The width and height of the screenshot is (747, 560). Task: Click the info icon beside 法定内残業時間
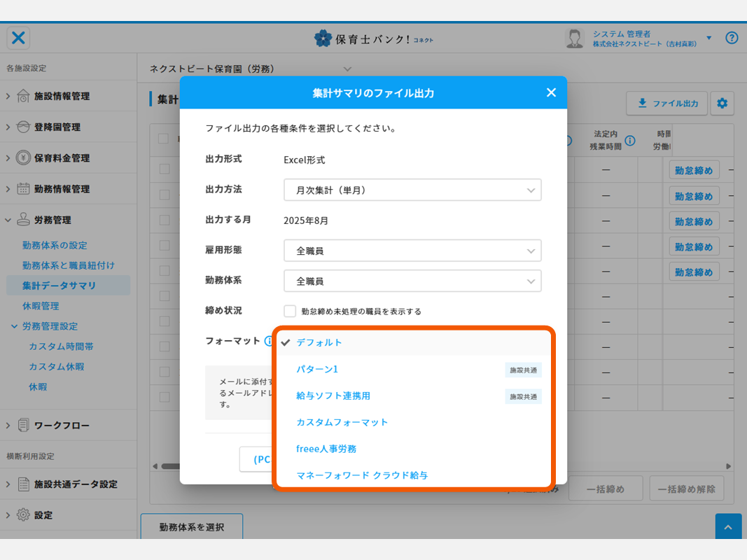coord(630,141)
